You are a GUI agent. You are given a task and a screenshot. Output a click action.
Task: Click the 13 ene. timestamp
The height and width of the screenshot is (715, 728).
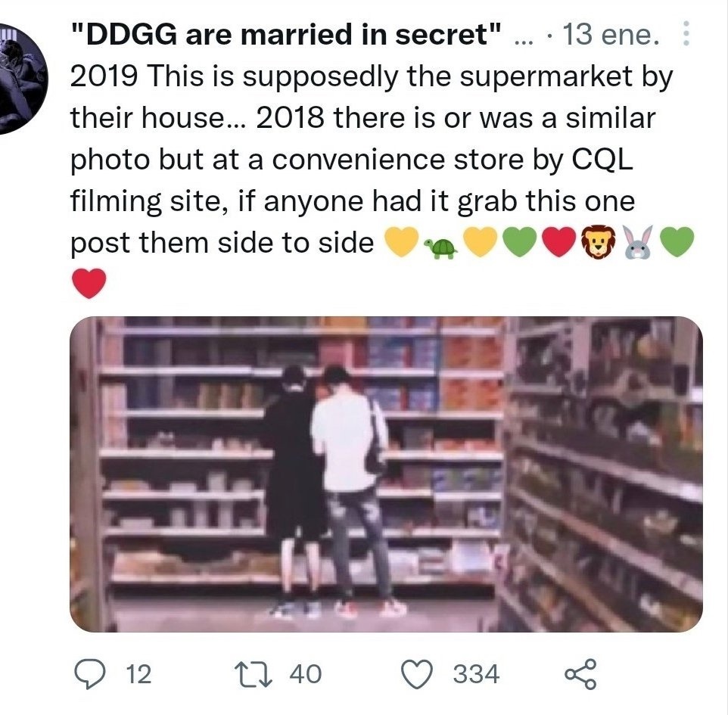[x=611, y=34]
